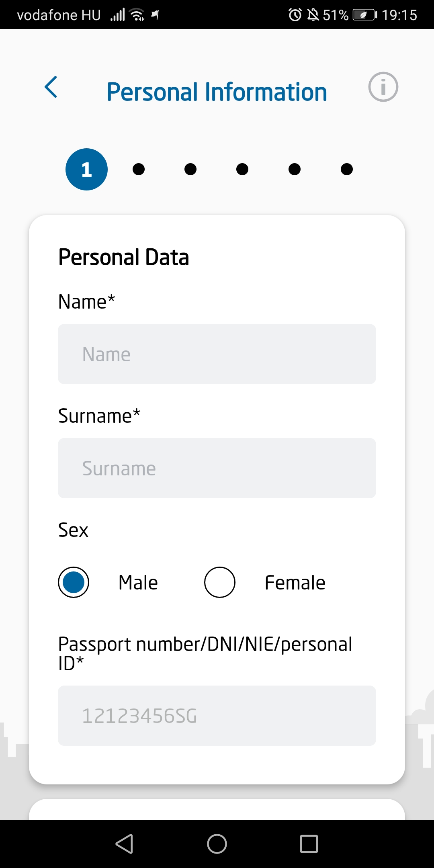Select the Female radio button
This screenshot has width=434, height=868.
[x=220, y=582]
